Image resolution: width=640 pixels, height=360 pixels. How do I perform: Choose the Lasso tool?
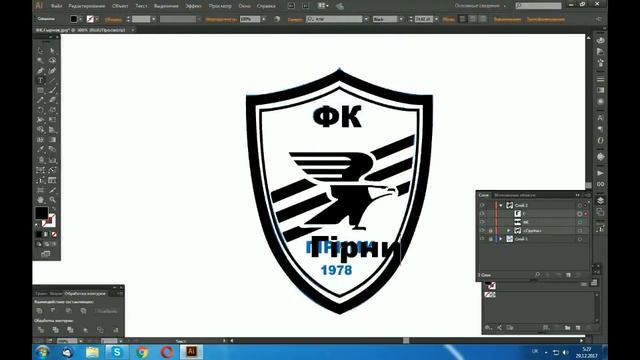pyautogui.click(x=52, y=60)
